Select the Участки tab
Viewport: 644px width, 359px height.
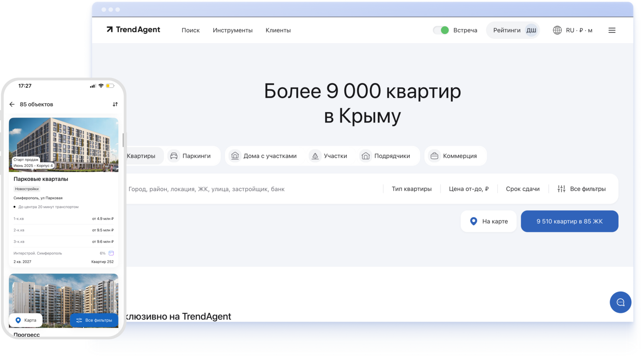(329, 156)
